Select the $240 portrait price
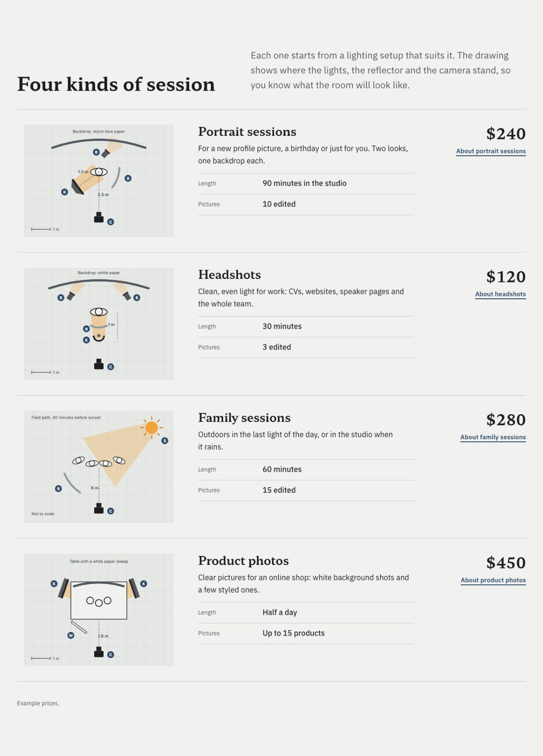Viewport: 543px width, 756px height. (x=506, y=134)
